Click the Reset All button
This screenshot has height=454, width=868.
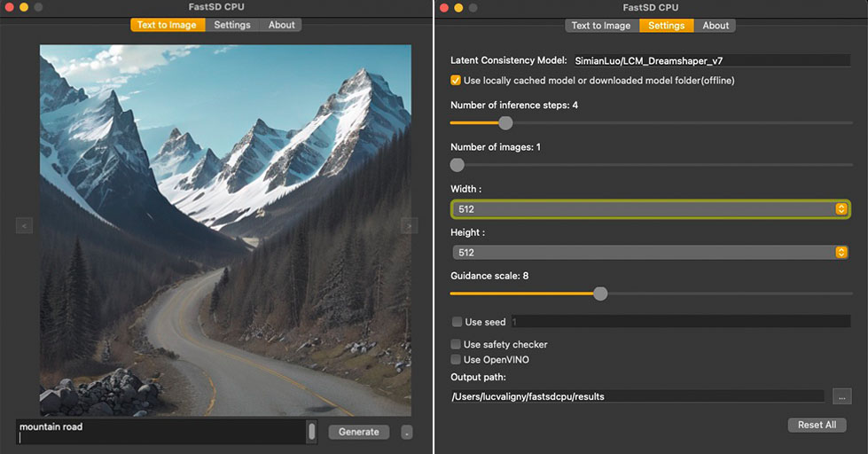click(817, 425)
